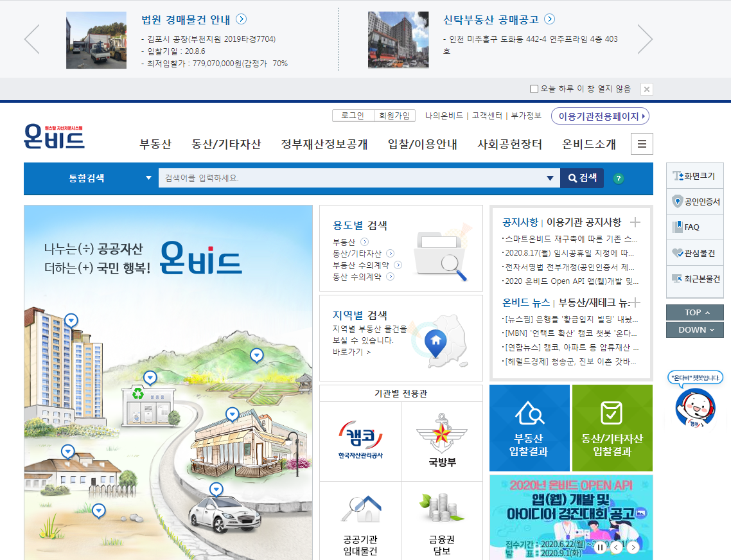Open the 캠코 한국자산관리공사 icon
731x560 pixels.
pos(360,441)
